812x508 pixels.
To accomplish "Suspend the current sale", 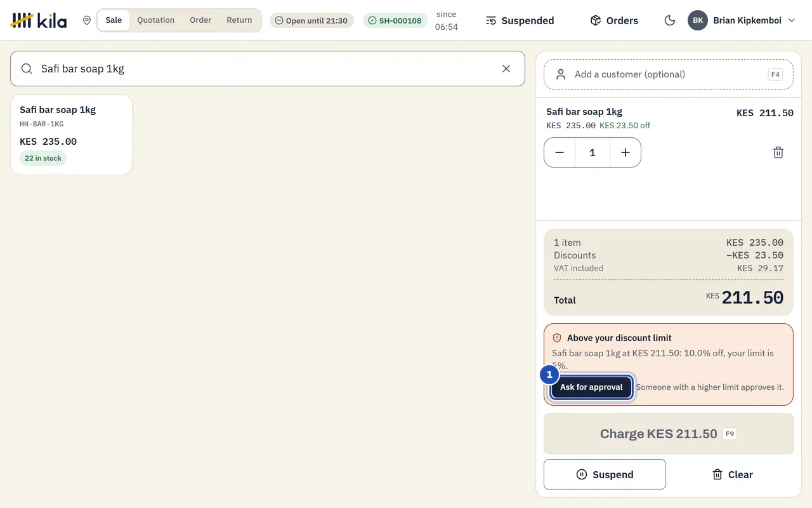I will (605, 474).
